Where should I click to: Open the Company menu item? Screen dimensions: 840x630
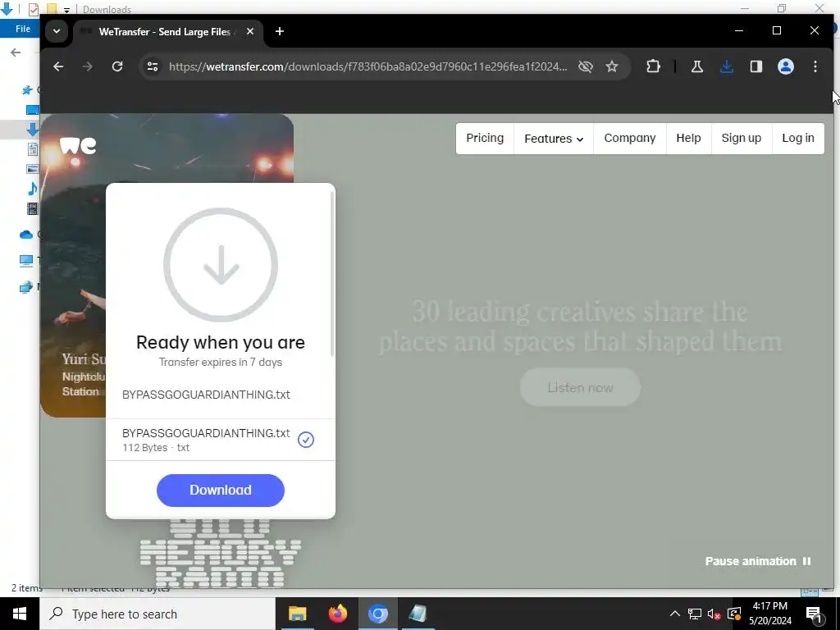point(629,138)
